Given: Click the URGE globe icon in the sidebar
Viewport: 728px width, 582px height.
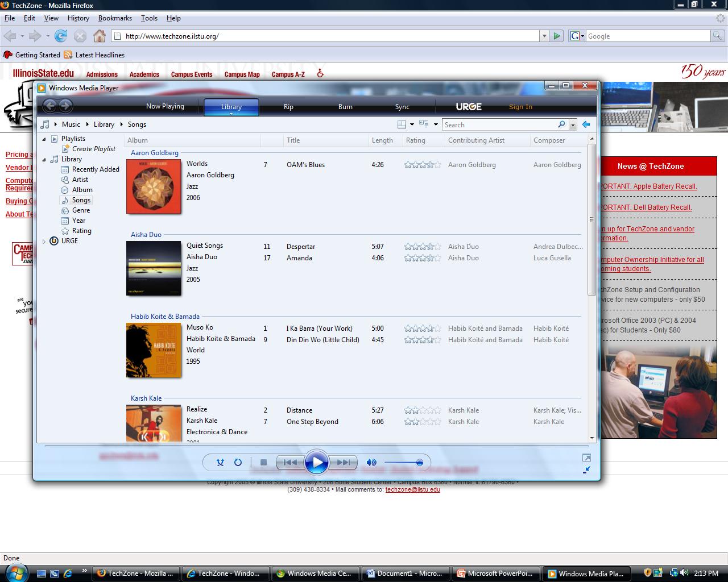Looking at the screenshot, I should pyautogui.click(x=53, y=240).
